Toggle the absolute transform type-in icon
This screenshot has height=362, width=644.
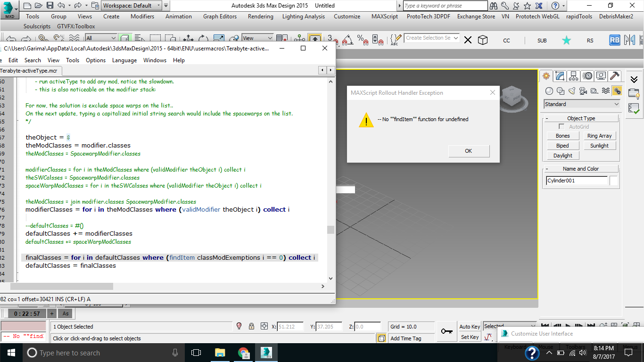pyautogui.click(x=264, y=326)
